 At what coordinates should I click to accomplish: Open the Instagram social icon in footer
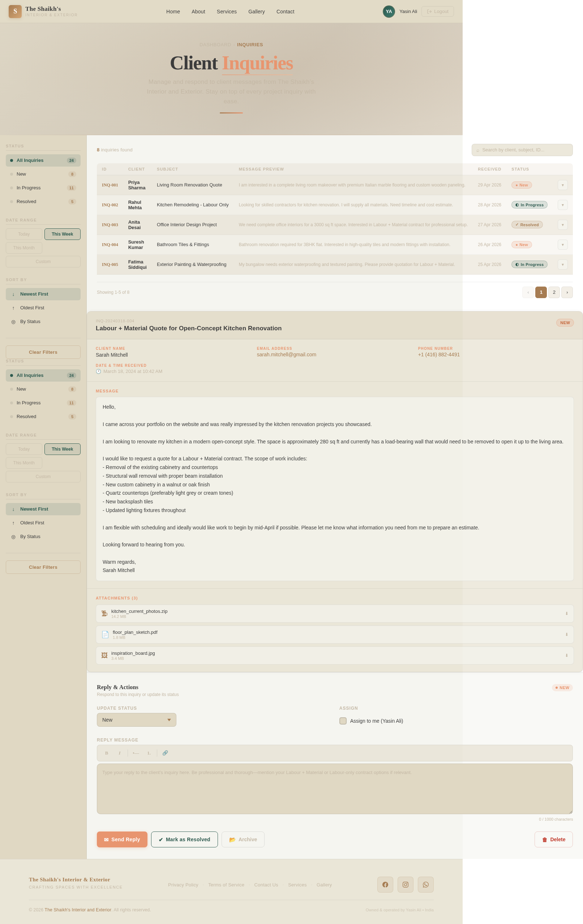[x=405, y=885]
